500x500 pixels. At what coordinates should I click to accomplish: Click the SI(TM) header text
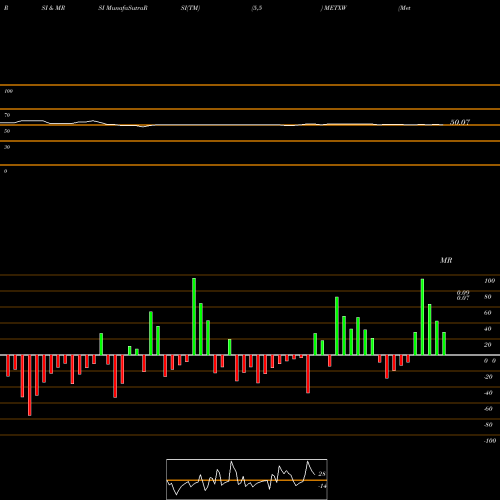190,8
